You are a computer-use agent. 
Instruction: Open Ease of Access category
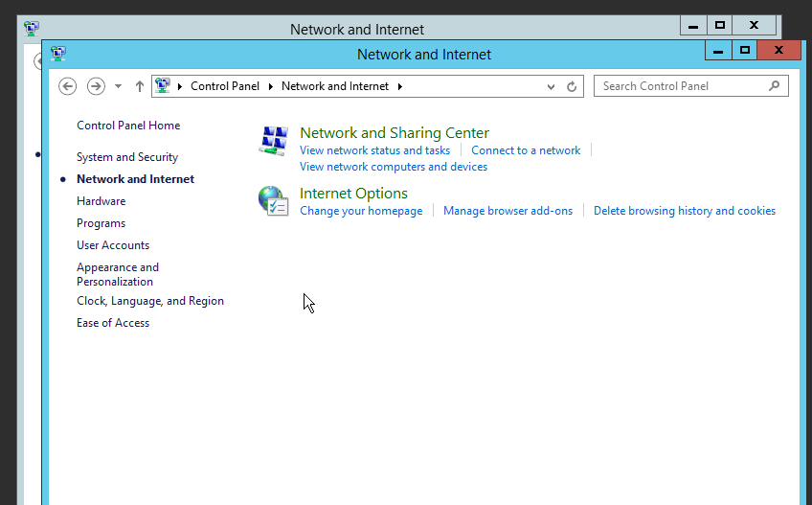point(113,323)
